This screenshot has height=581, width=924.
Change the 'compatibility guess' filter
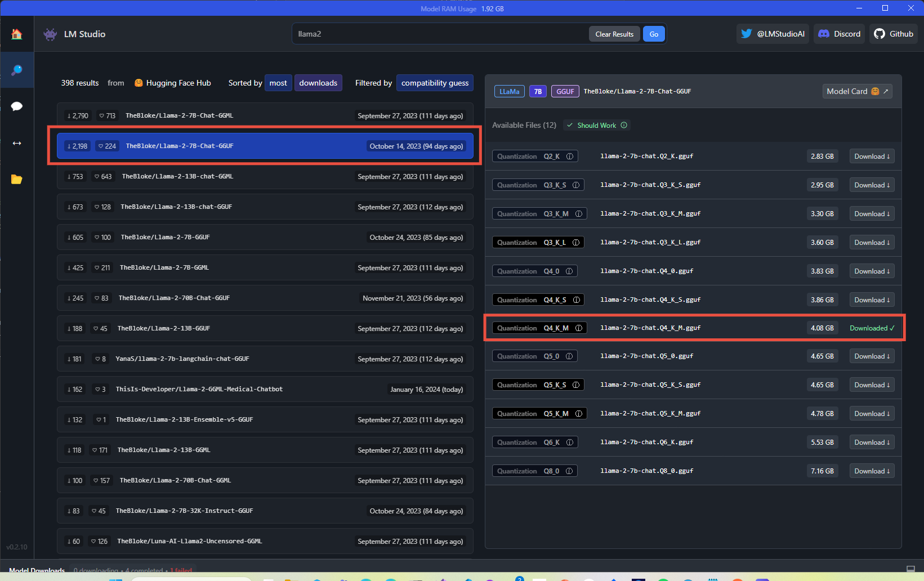click(x=435, y=83)
